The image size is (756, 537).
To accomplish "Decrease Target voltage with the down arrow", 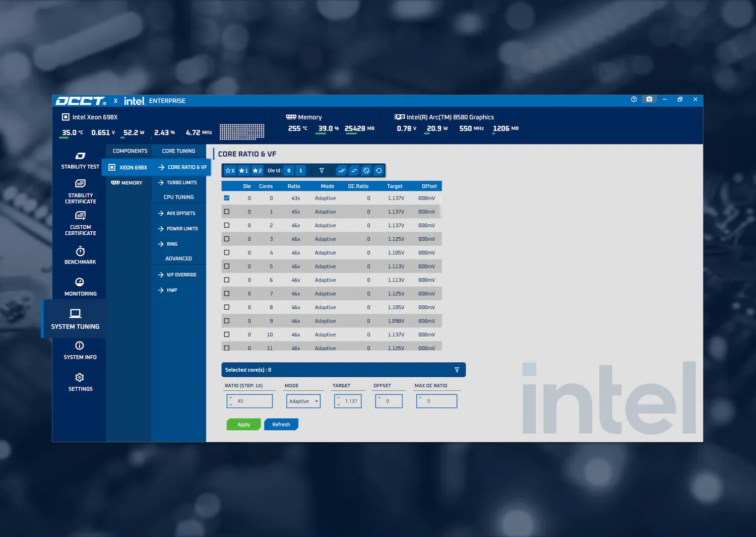I will coord(338,404).
